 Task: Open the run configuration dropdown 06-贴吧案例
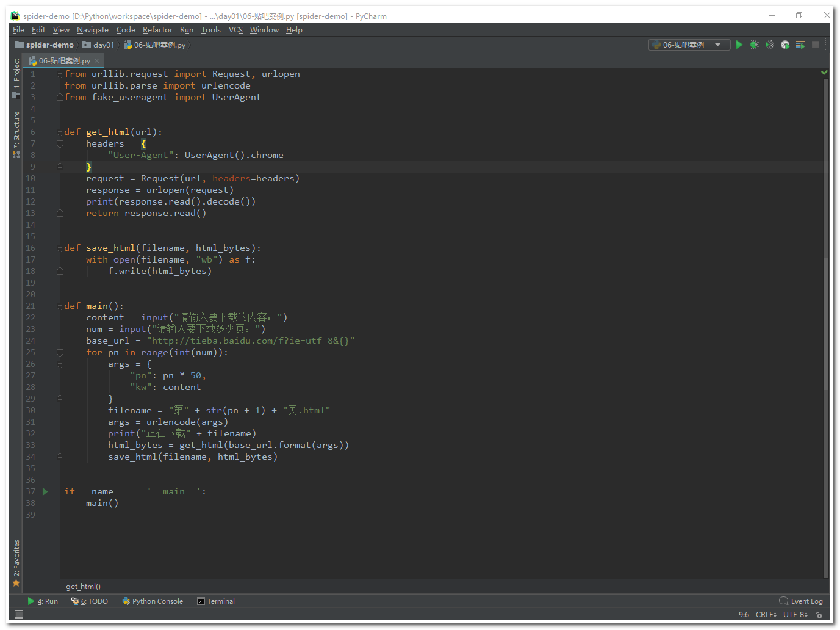coord(688,45)
